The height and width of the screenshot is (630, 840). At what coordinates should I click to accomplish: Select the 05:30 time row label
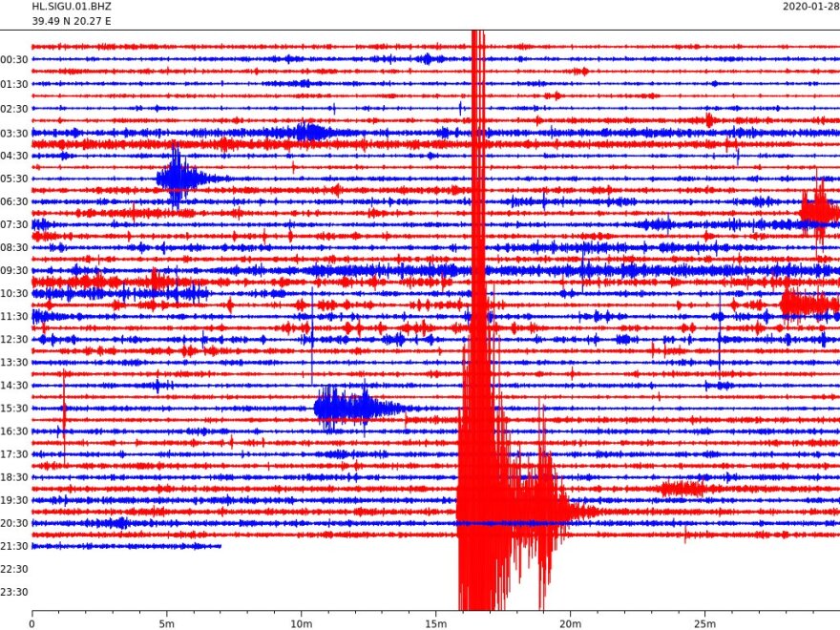click(14, 178)
